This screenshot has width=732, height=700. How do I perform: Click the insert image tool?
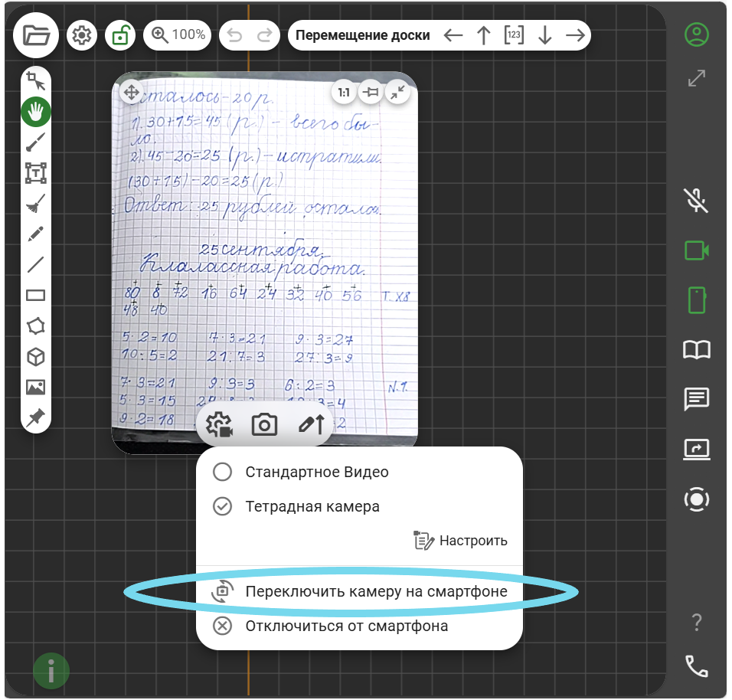pyautogui.click(x=36, y=387)
